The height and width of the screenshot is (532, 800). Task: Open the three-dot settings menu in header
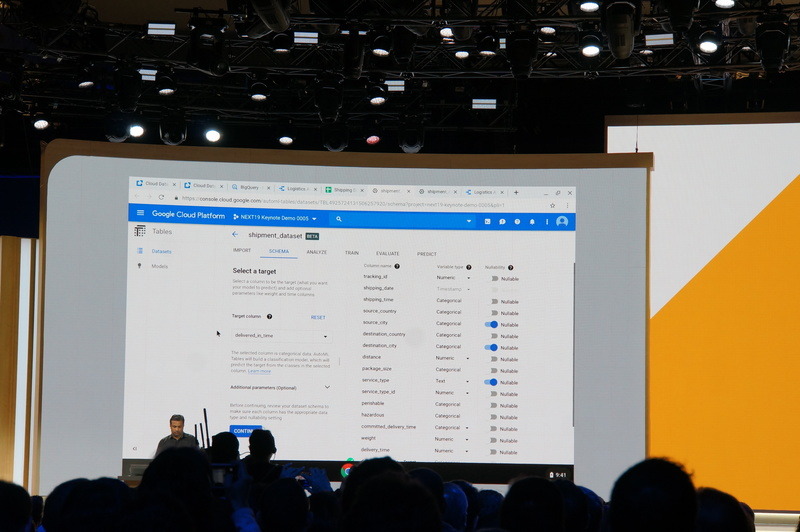(x=546, y=222)
